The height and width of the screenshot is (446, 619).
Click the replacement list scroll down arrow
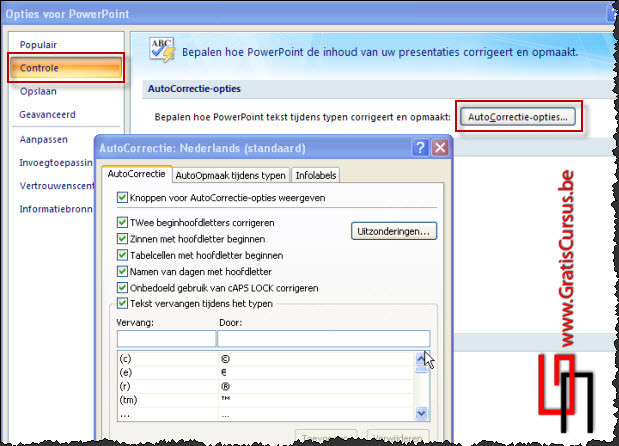pos(421,413)
